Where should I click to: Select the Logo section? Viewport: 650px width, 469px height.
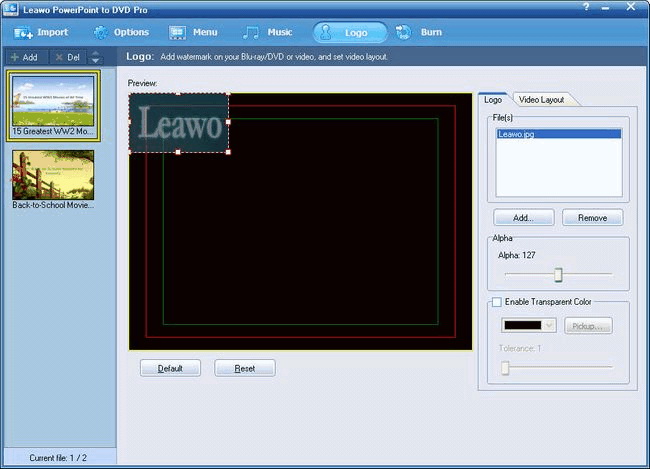coord(348,32)
